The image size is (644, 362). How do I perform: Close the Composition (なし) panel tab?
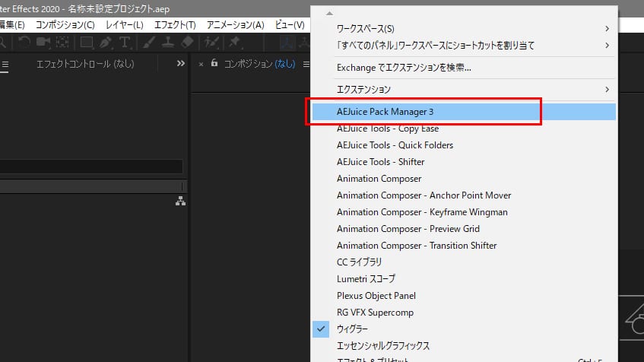pos(201,64)
